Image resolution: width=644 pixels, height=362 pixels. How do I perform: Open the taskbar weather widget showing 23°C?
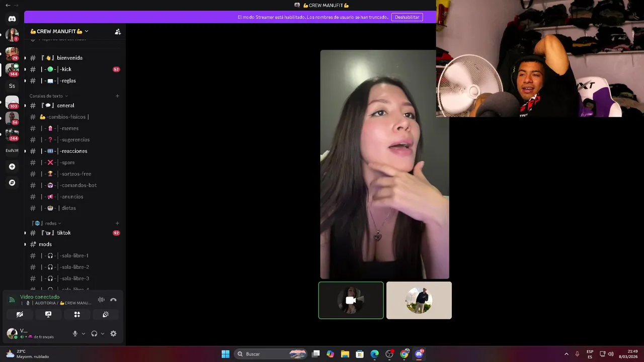[28, 354]
